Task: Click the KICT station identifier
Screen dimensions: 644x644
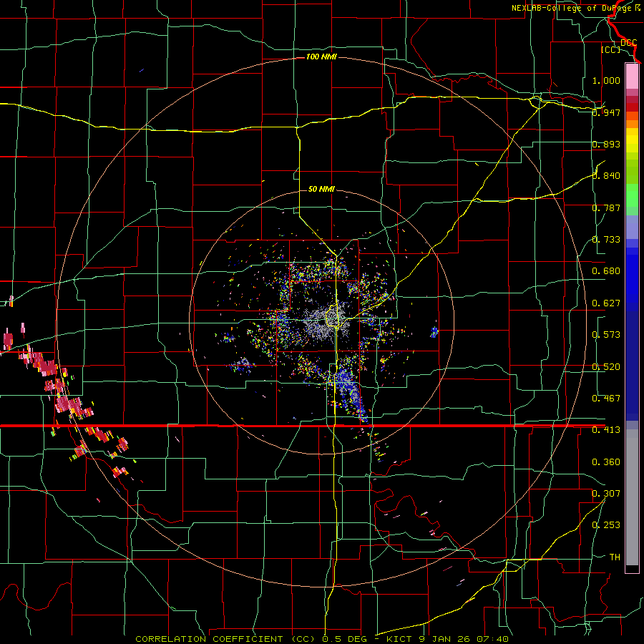Action: [x=401, y=639]
